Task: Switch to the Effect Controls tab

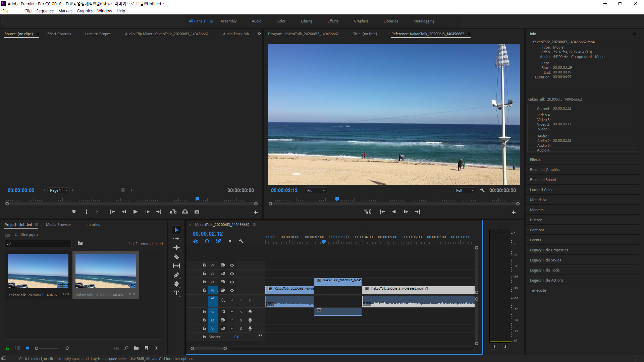Action: [x=59, y=34]
